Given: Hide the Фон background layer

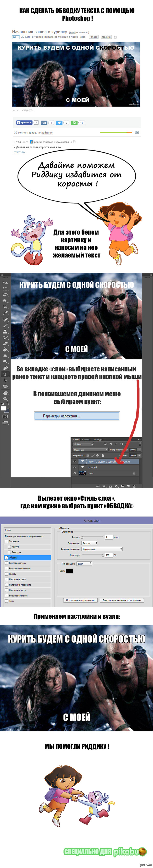Looking at the screenshot, I should (75, 473).
